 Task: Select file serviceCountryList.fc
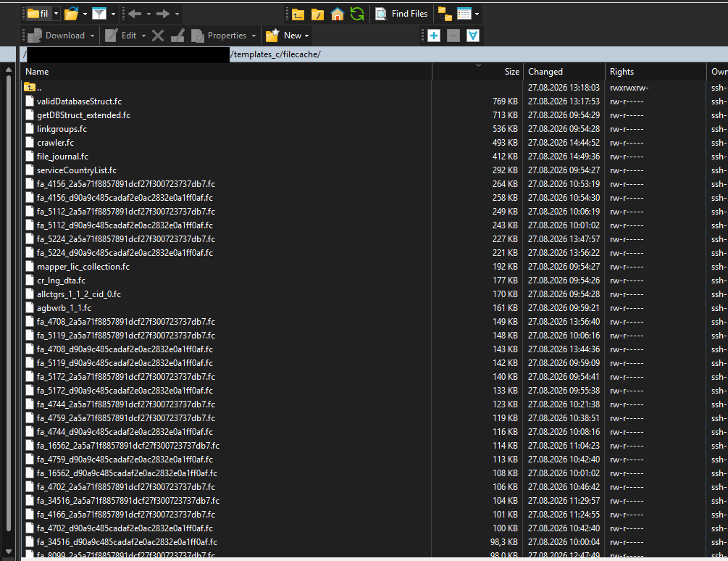[x=77, y=170]
